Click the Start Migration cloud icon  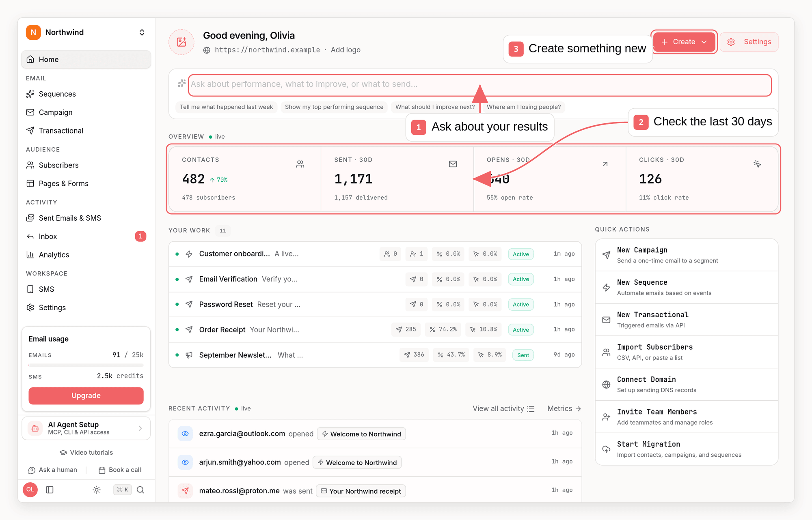click(606, 449)
